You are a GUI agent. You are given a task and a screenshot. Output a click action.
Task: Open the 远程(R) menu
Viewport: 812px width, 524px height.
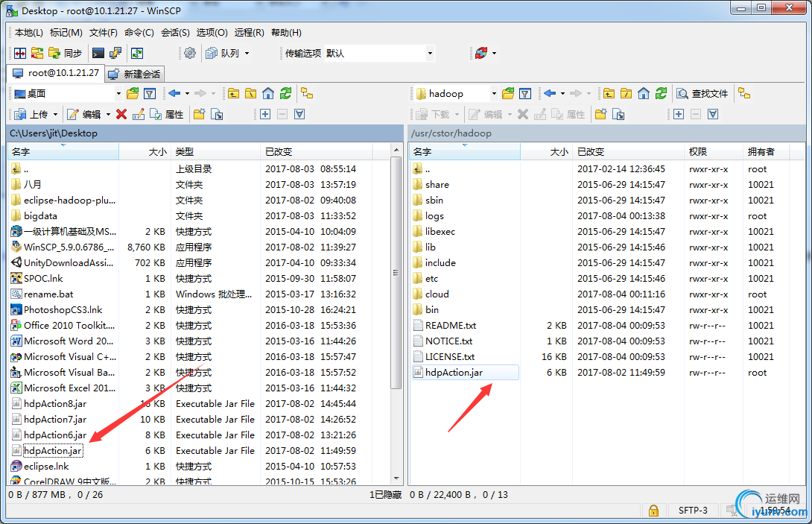[249, 32]
